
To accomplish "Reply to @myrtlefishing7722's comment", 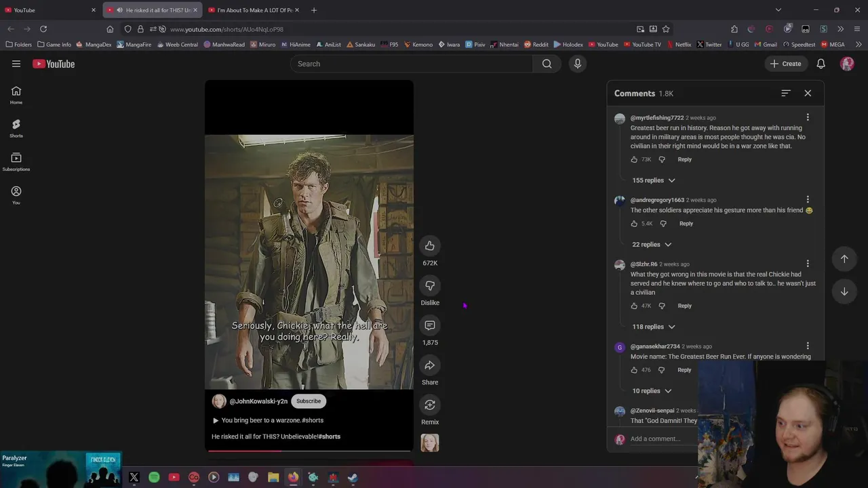I will tap(684, 159).
